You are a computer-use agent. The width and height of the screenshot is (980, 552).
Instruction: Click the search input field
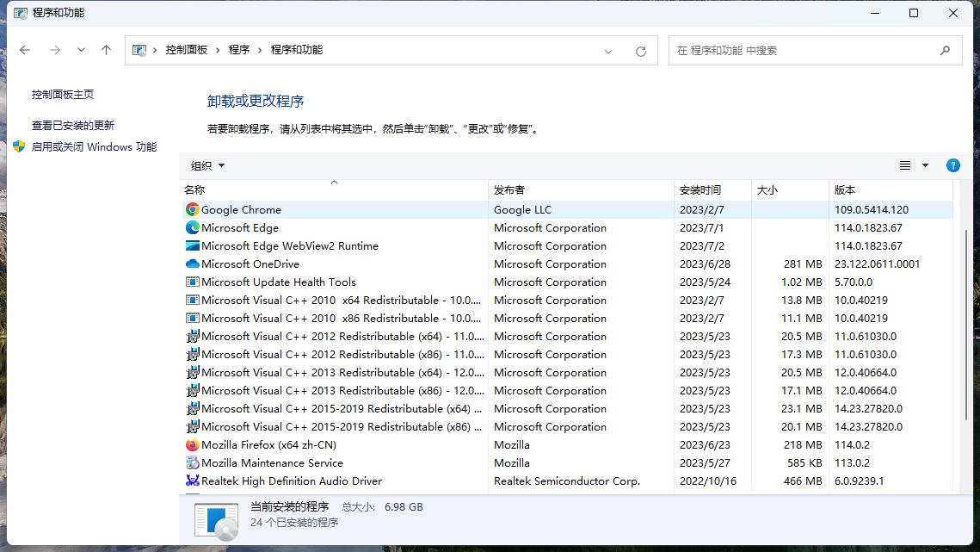[800, 50]
